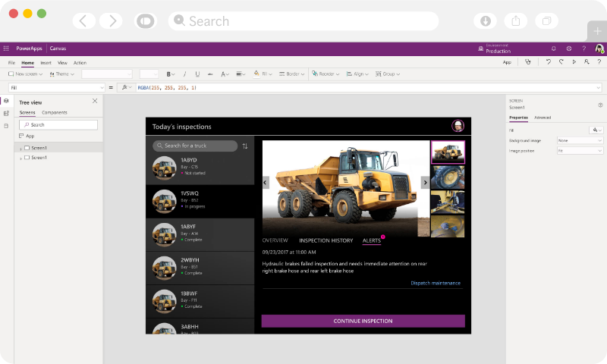Open the PowerApps app launcher waffle

point(6,49)
